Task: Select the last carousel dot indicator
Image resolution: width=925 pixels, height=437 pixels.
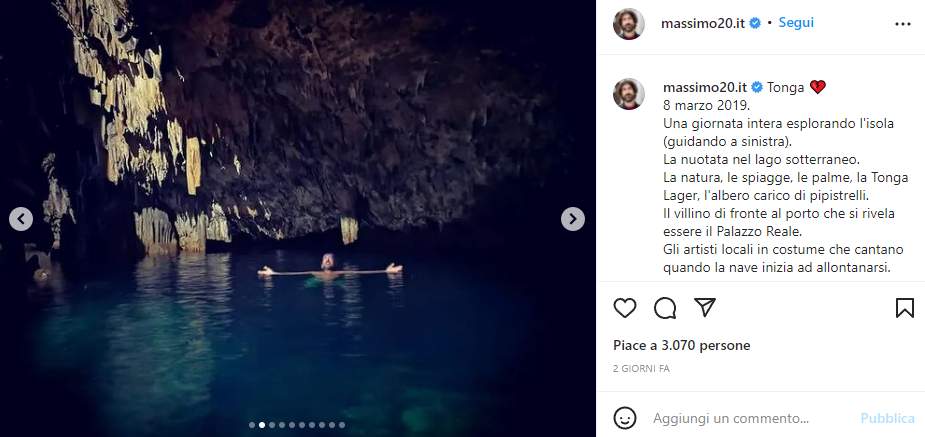Action: pos(342,425)
